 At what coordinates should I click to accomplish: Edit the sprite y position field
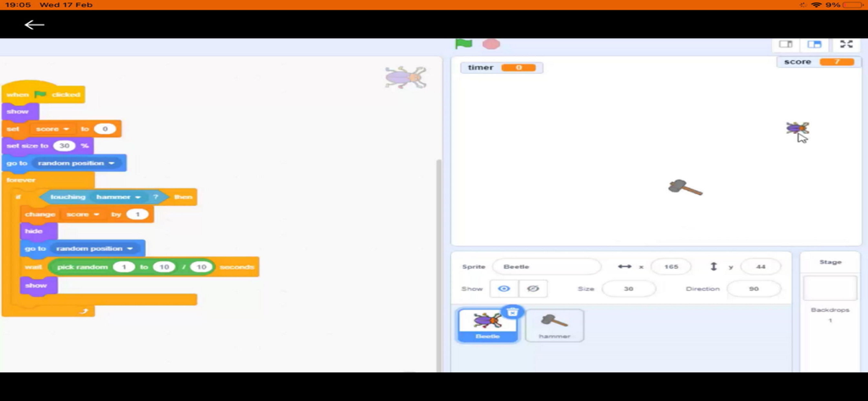[760, 266]
